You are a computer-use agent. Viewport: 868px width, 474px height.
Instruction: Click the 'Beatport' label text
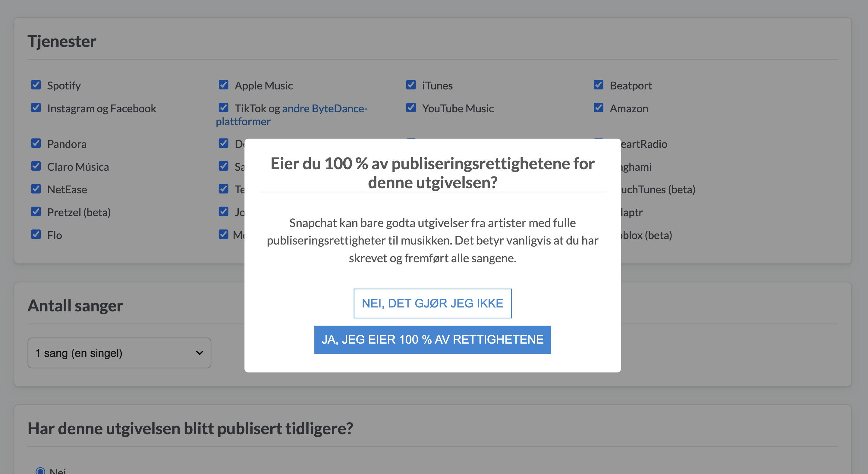[x=631, y=86]
